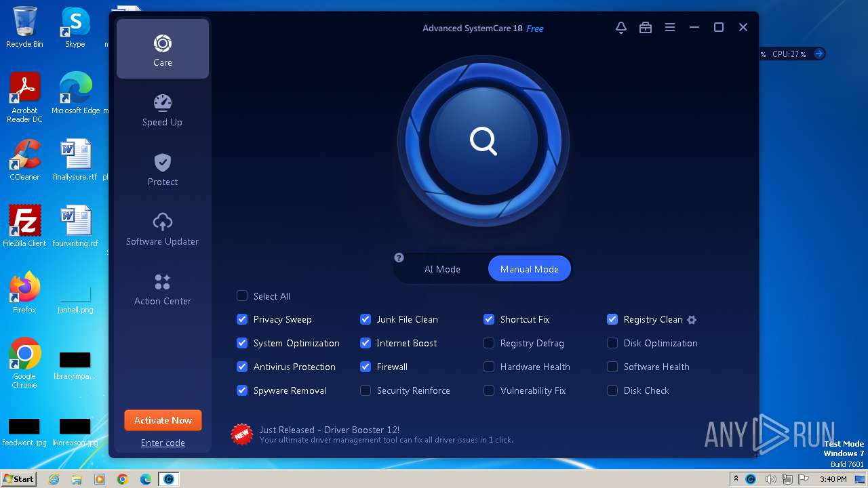Uncheck Spyware Removal
The height and width of the screenshot is (488, 868).
coord(242,390)
